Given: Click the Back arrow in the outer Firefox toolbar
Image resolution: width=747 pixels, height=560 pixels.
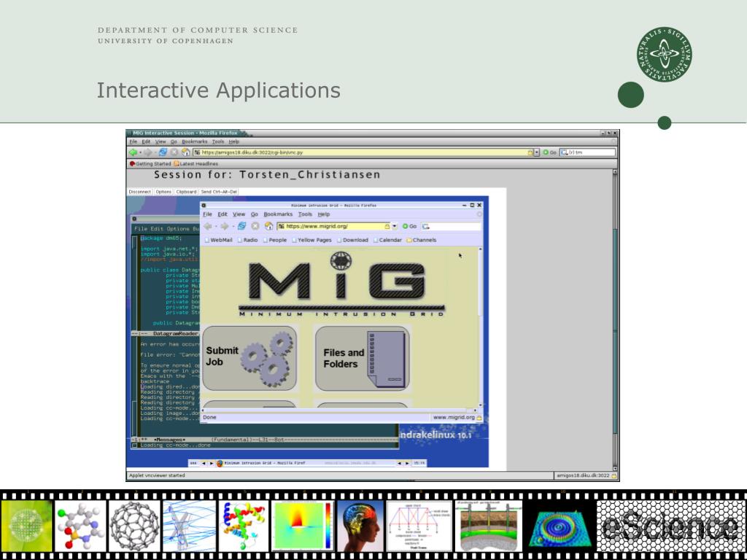Looking at the screenshot, I should point(133,152).
